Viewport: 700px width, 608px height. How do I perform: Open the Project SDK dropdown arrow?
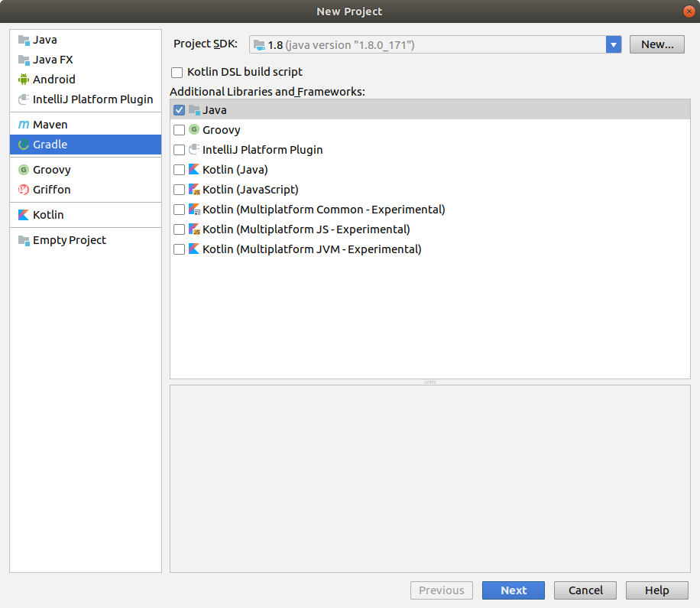614,44
